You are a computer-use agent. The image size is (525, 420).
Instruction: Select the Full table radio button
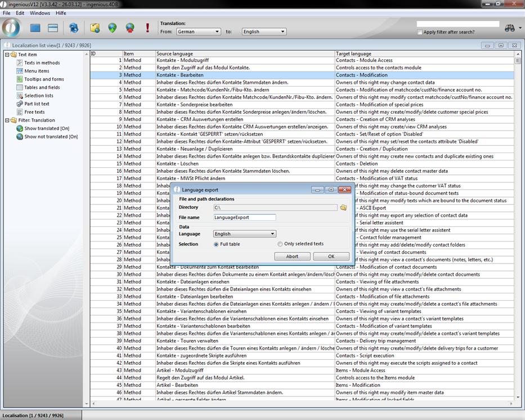click(x=217, y=244)
